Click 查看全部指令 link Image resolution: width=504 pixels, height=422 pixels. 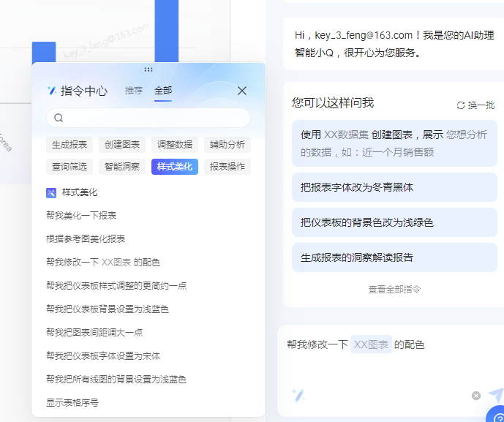[394, 290]
